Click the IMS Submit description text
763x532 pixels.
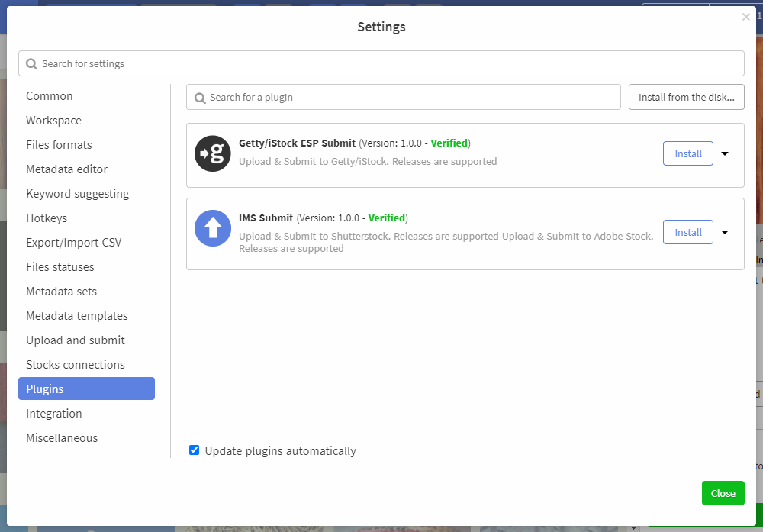click(446, 243)
